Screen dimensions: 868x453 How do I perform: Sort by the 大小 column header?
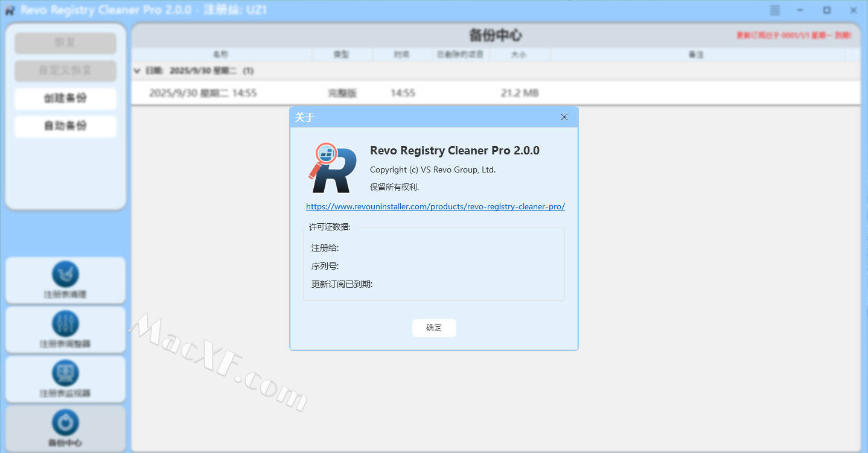click(519, 55)
